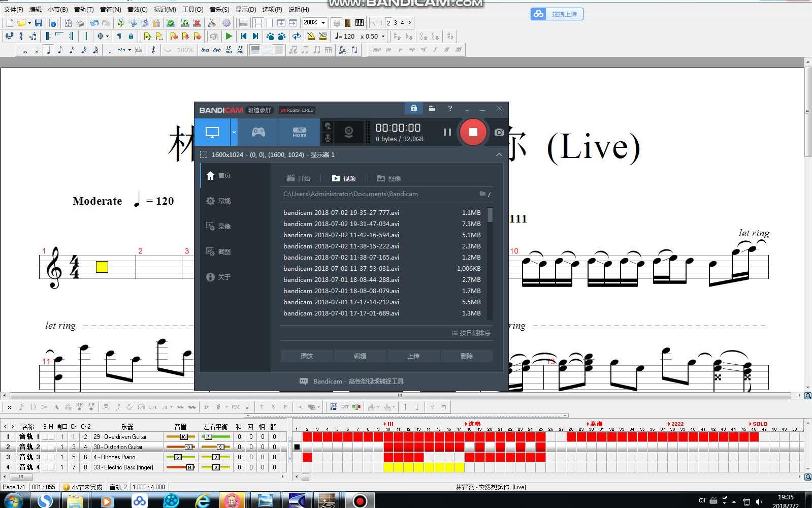Select Bandicam's game recording mode
This screenshot has height=508, width=812.
coord(258,132)
